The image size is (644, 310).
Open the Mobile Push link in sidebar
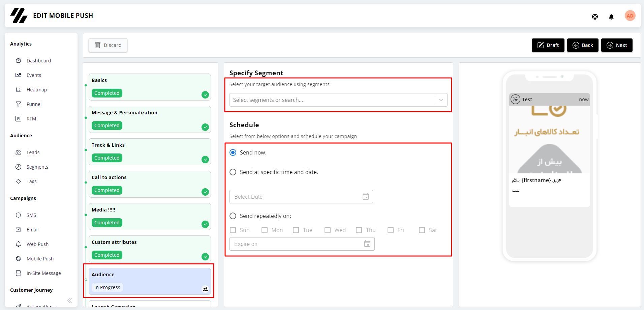(40, 259)
